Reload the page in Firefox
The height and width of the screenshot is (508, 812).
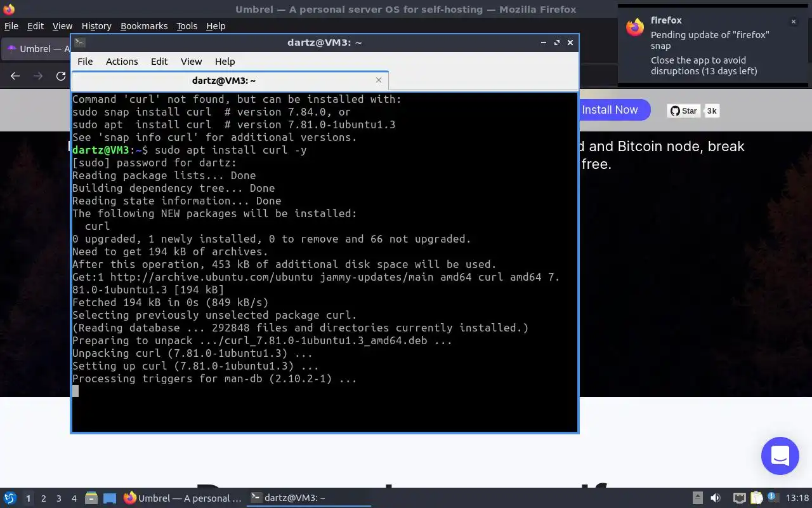(61, 76)
